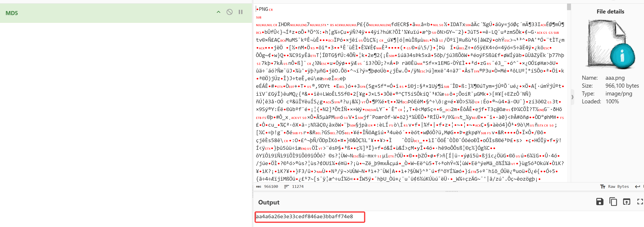Collapse the File details side panel arrow

[x=572, y=97]
